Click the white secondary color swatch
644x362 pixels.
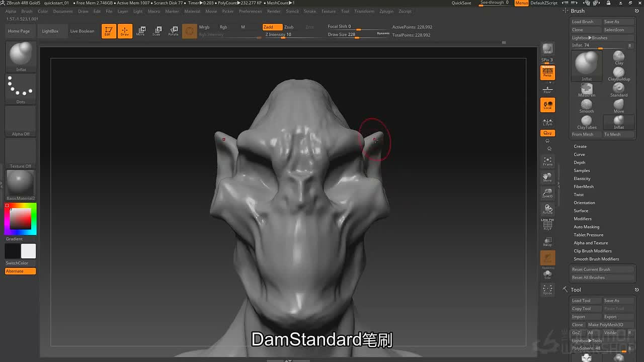tap(28, 251)
